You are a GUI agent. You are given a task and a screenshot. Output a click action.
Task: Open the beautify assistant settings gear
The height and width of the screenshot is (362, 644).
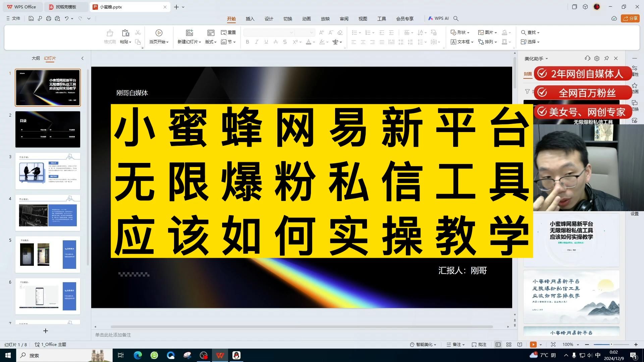pos(597,58)
